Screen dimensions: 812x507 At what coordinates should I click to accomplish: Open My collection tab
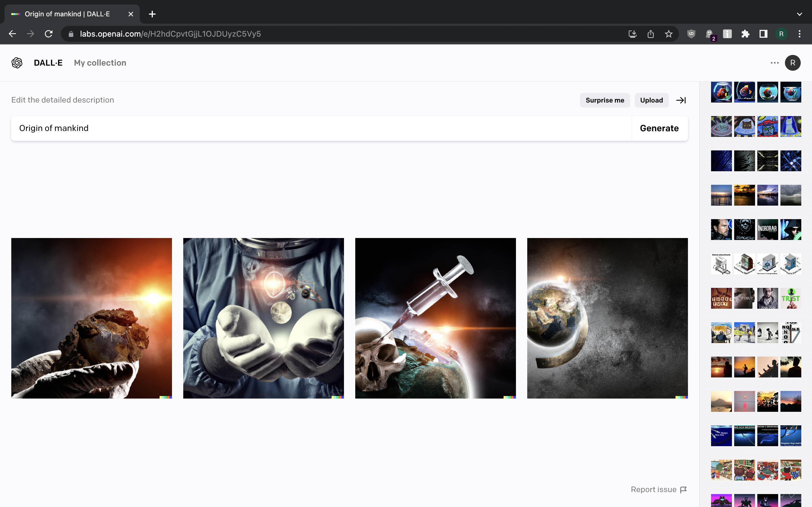click(x=100, y=63)
